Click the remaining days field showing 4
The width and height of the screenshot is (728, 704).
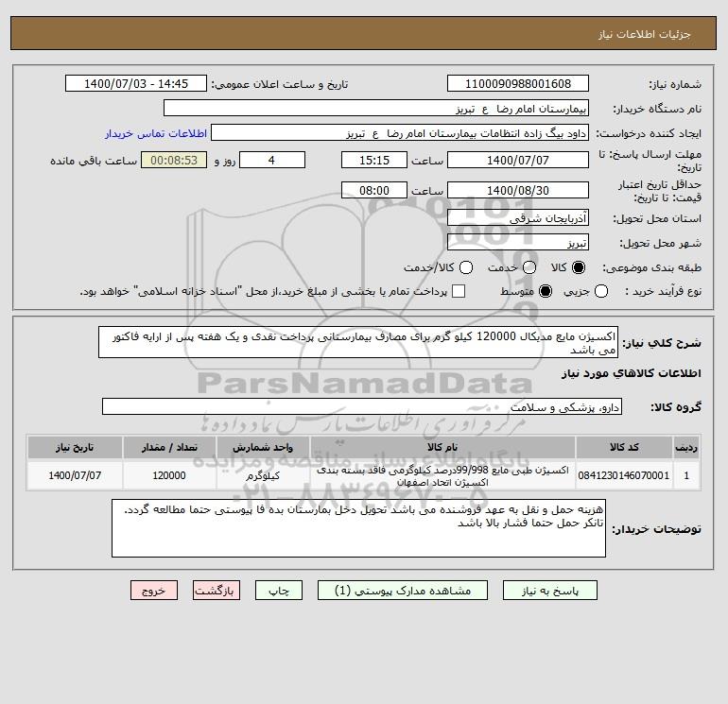pos(272,160)
